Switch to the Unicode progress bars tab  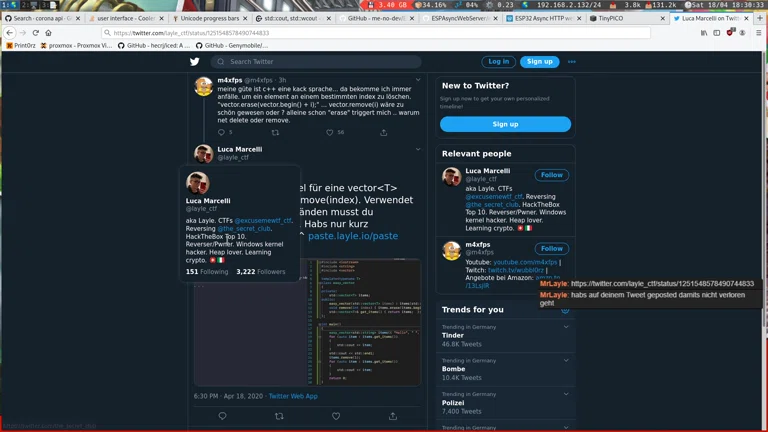(208, 18)
